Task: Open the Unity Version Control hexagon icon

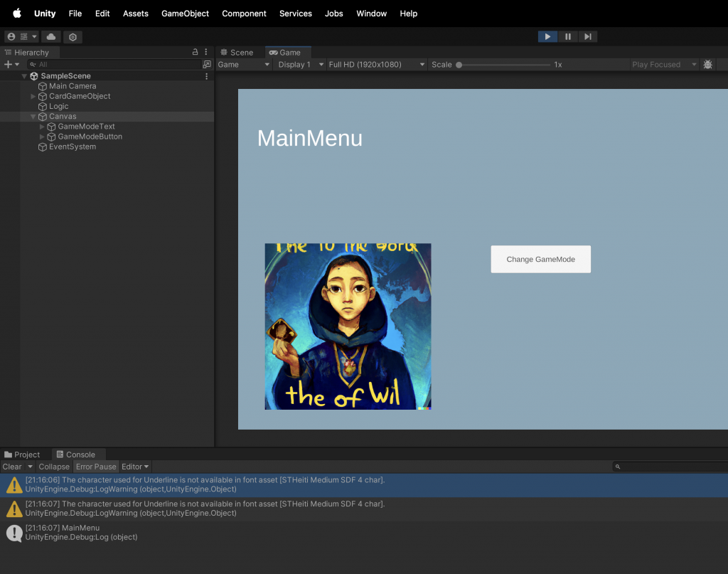Action: 73,37
